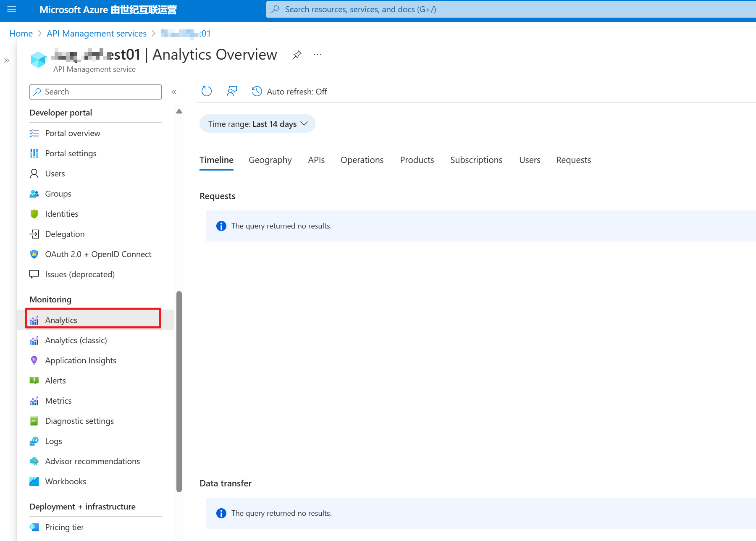The width and height of the screenshot is (756, 541).
Task: Switch to the Geography tab
Action: click(x=270, y=160)
